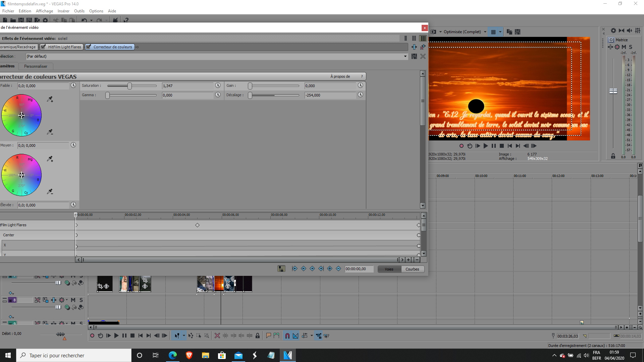Add a keyframe with the plus diamond
The height and width of the screenshot is (362, 644).
pyautogui.click(x=330, y=269)
